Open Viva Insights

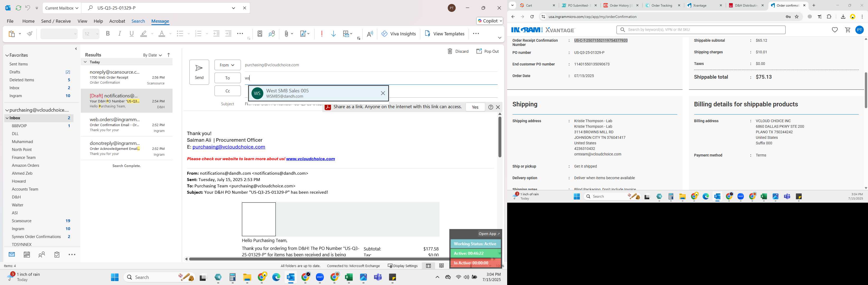399,34
